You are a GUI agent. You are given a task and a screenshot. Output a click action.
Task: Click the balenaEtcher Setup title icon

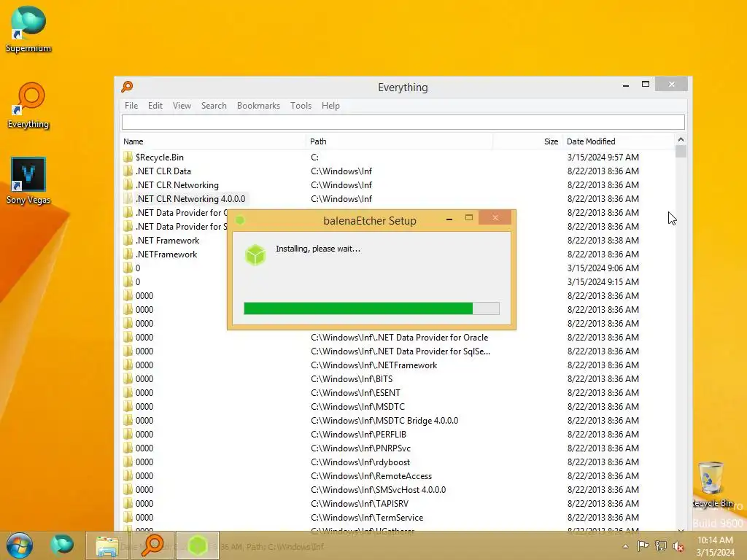click(x=240, y=220)
